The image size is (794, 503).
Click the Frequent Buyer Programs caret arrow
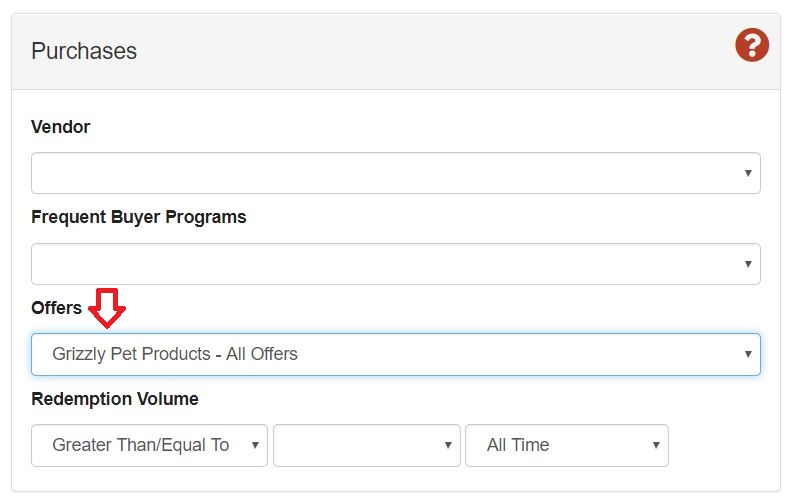747,264
